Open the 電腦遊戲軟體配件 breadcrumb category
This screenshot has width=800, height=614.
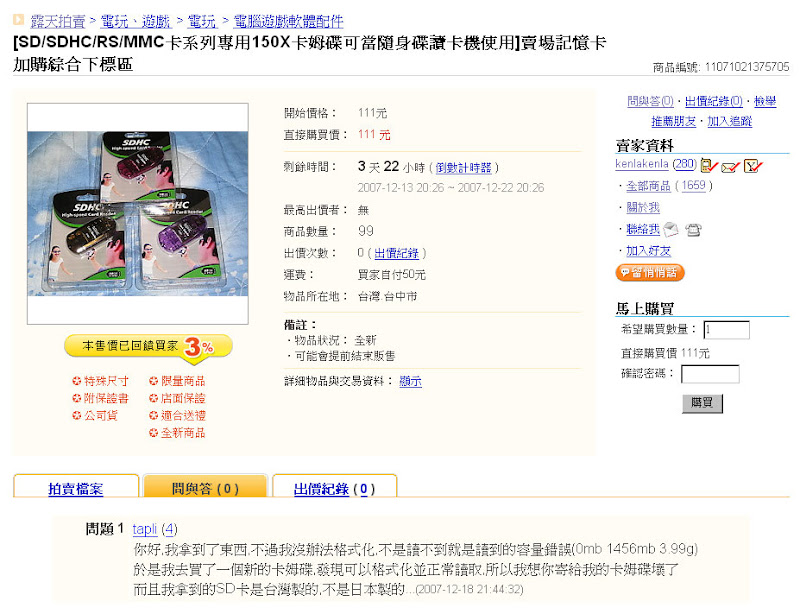coord(288,21)
